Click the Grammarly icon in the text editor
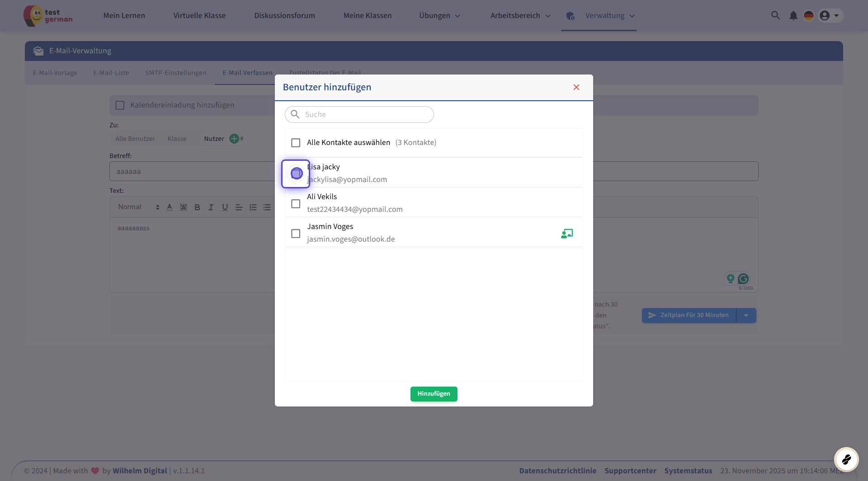868x481 pixels. [x=743, y=279]
